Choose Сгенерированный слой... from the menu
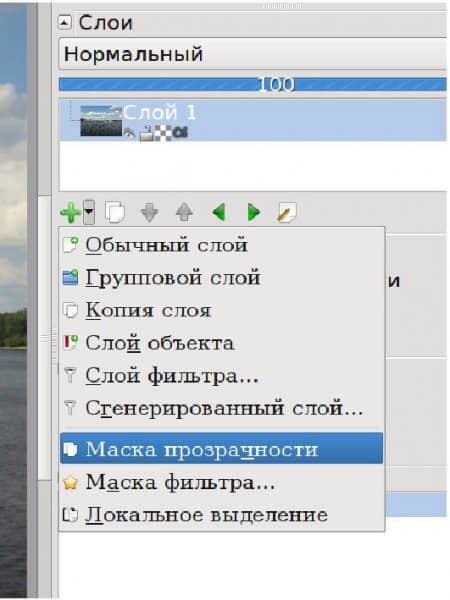The width and height of the screenshot is (450, 600). click(x=222, y=408)
